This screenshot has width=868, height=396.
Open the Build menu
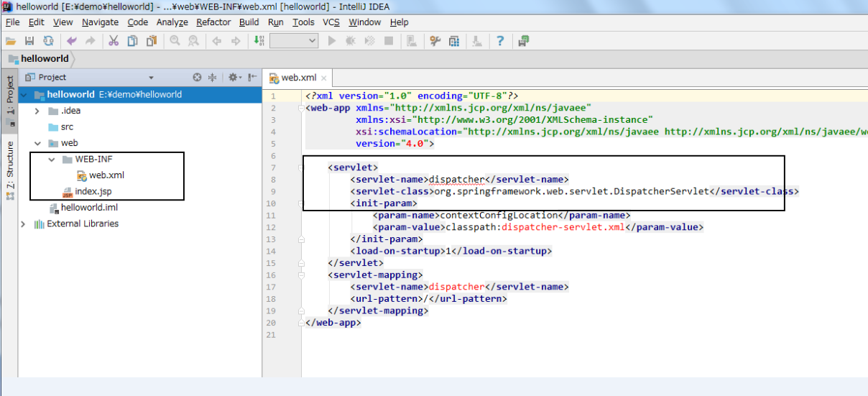click(x=249, y=22)
